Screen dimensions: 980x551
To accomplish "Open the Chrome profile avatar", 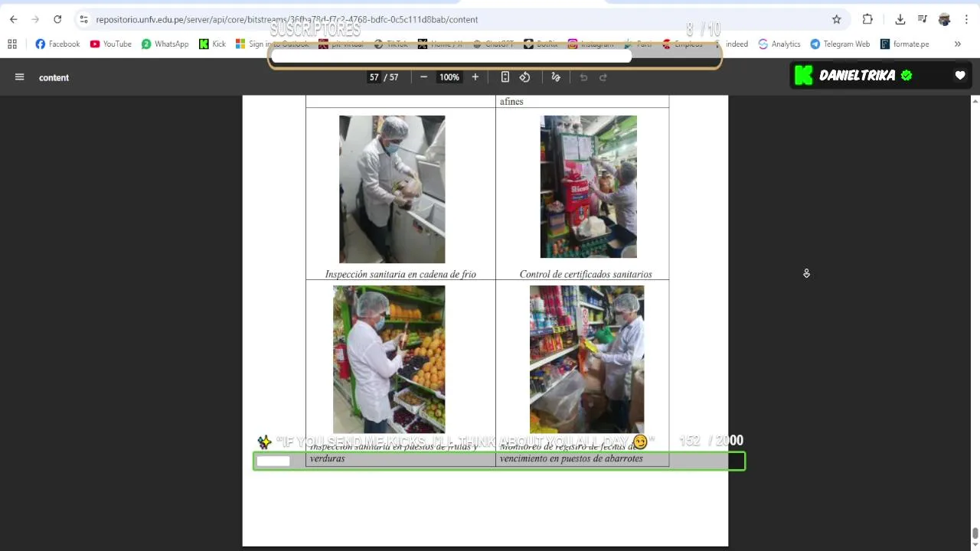I will click(x=944, y=19).
